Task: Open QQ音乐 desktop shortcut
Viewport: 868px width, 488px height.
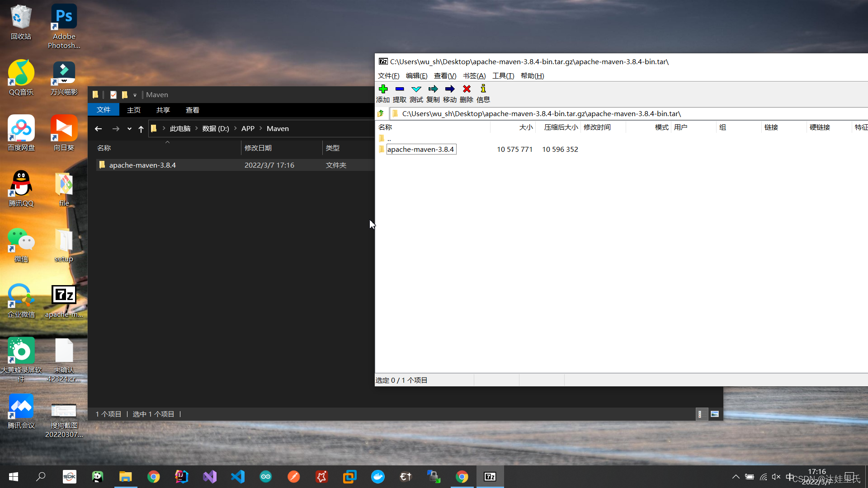Action: coord(21,78)
